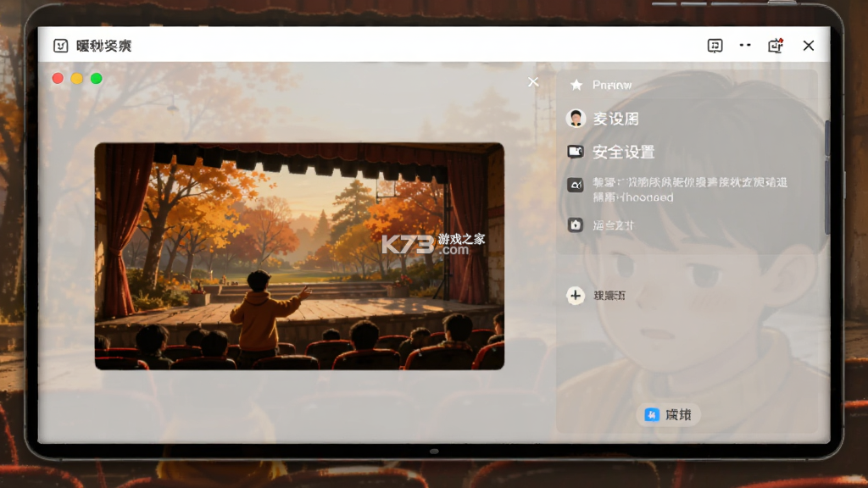
Task: Click the smiley app icon in title bar
Action: tap(60, 46)
